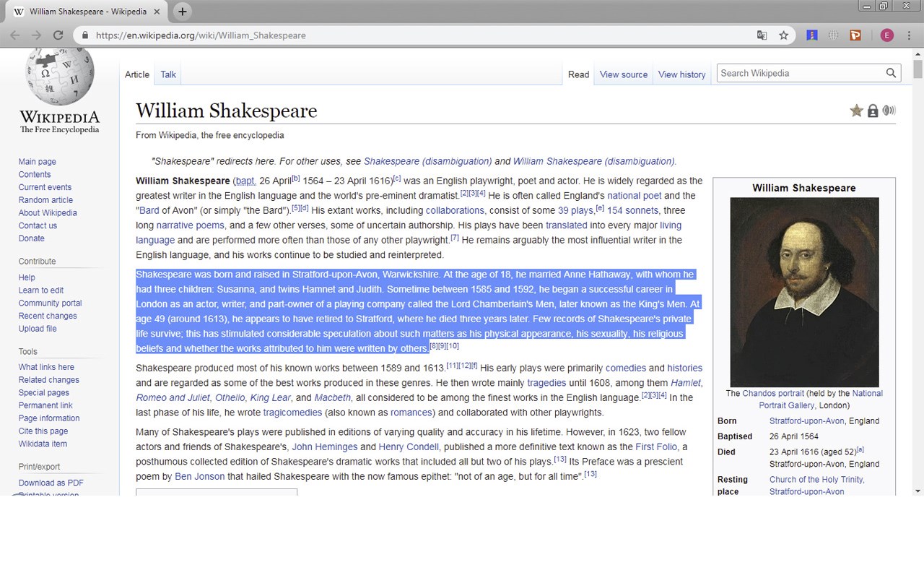Open the blue extension icon in the toolbar
Image resolution: width=924 pixels, height=578 pixels.
pyautogui.click(x=812, y=35)
